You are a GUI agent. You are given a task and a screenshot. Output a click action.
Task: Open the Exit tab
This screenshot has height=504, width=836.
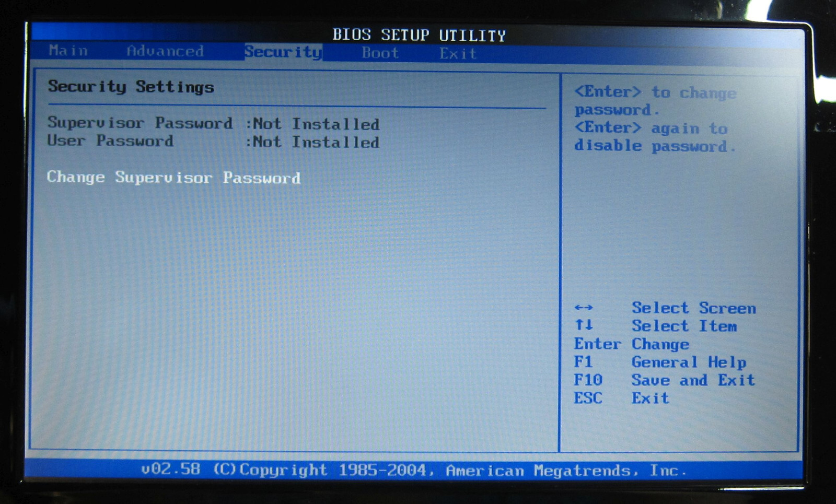[x=458, y=53]
